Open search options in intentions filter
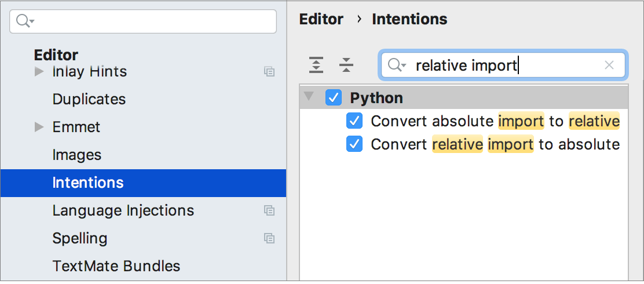Image resolution: width=644 pixels, height=284 pixels. pos(397,65)
